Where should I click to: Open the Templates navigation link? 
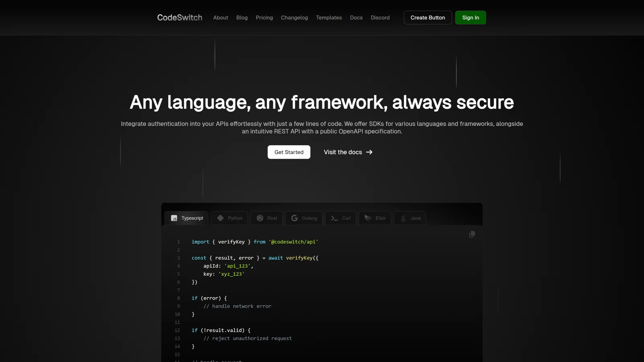(x=329, y=18)
